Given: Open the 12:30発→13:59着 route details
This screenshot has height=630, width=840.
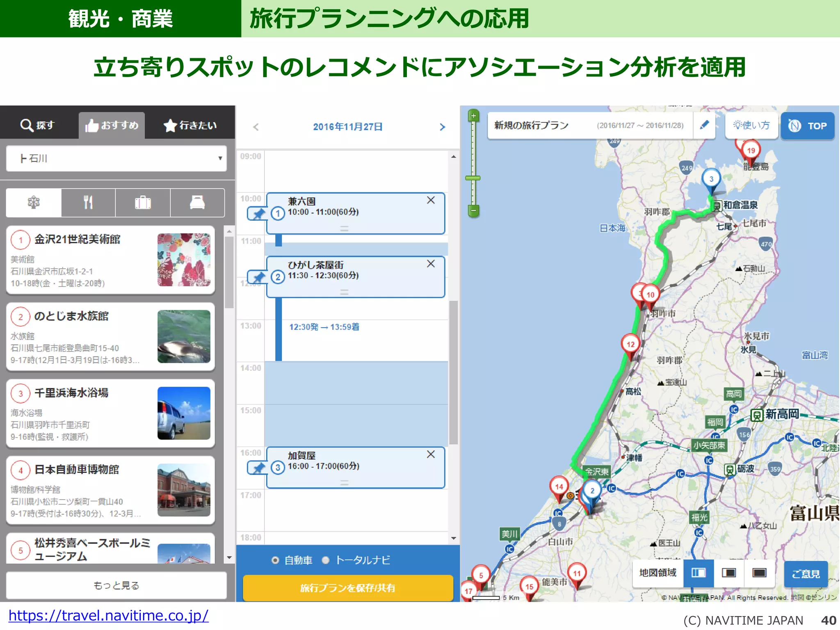Looking at the screenshot, I should (x=324, y=327).
